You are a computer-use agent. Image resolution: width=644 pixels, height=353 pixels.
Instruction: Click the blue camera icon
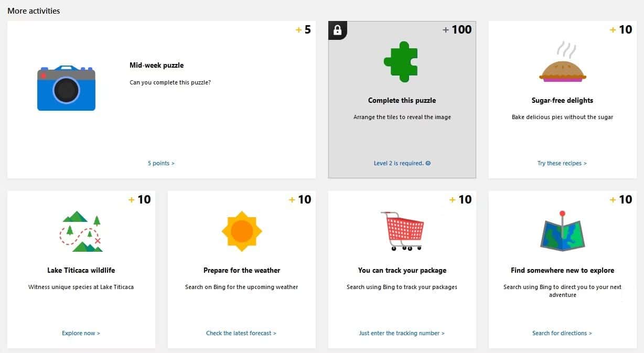tap(66, 88)
